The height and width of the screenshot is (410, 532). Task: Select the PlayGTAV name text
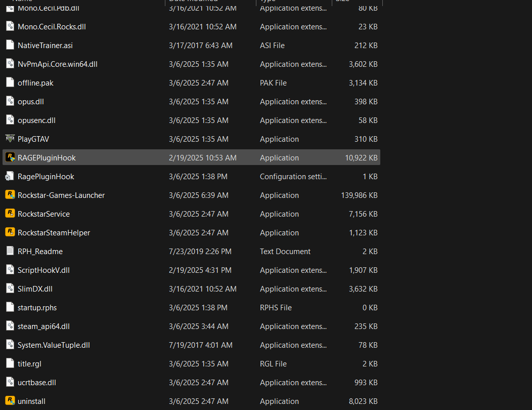click(33, 139)
